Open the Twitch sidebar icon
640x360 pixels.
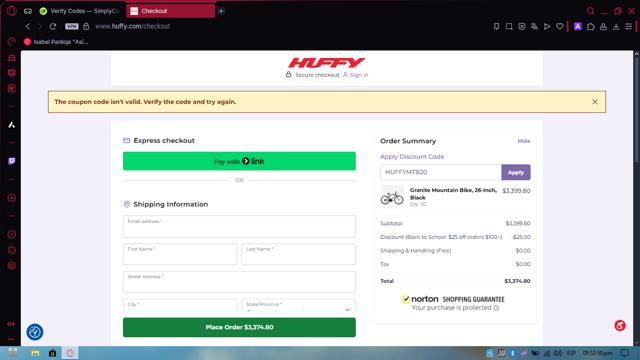tap(11, 161)
